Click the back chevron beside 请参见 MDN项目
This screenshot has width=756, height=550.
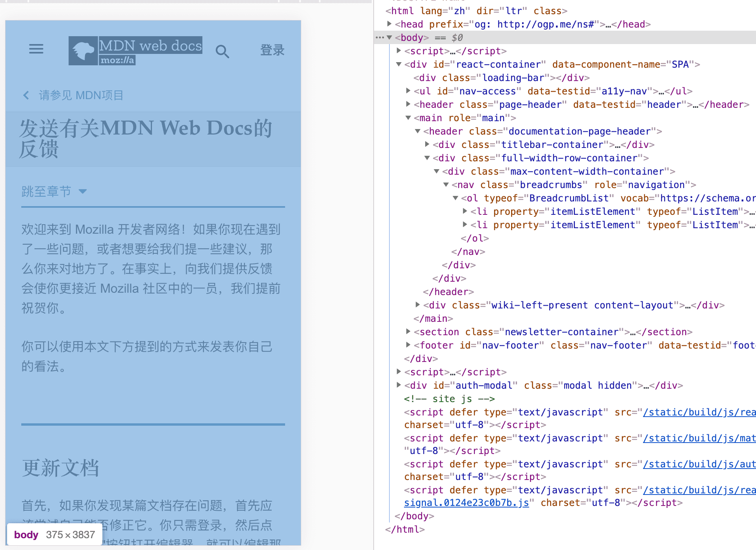click(26, 95)
